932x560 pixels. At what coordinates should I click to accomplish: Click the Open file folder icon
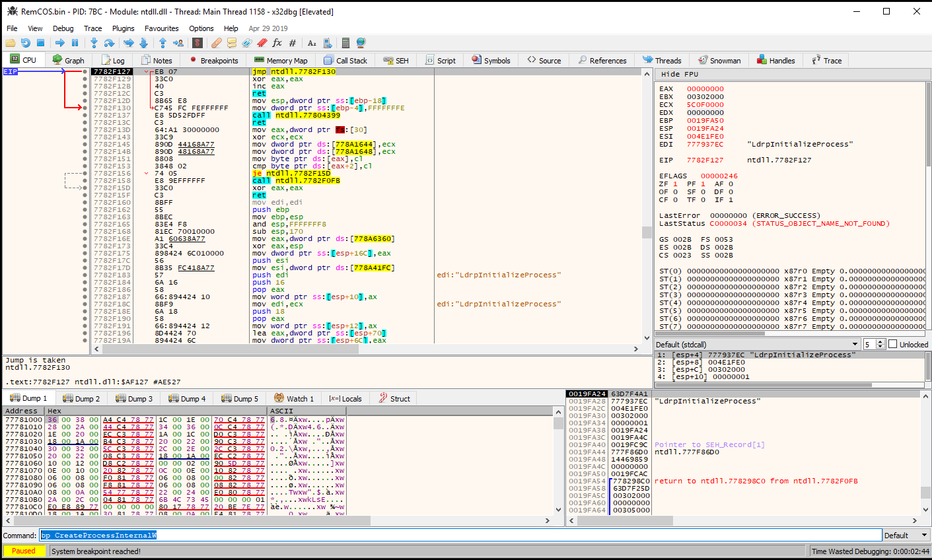[x=11, y=43]
